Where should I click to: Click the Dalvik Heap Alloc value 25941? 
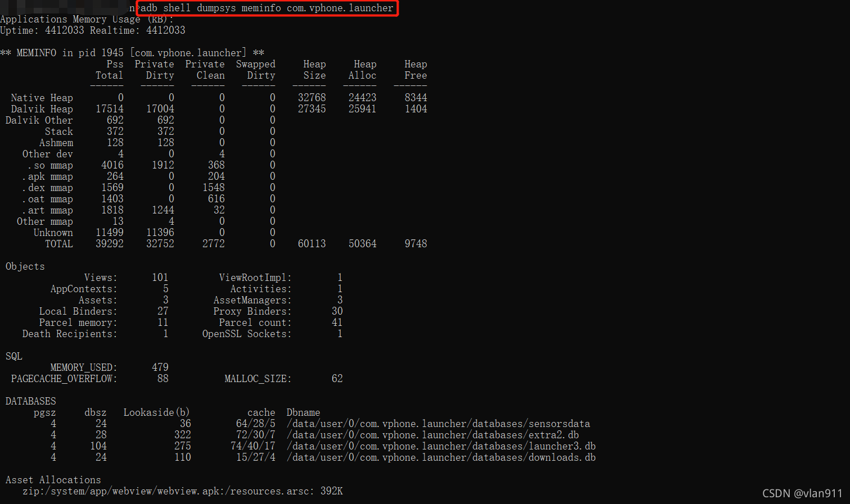click(x=363, y=109)
